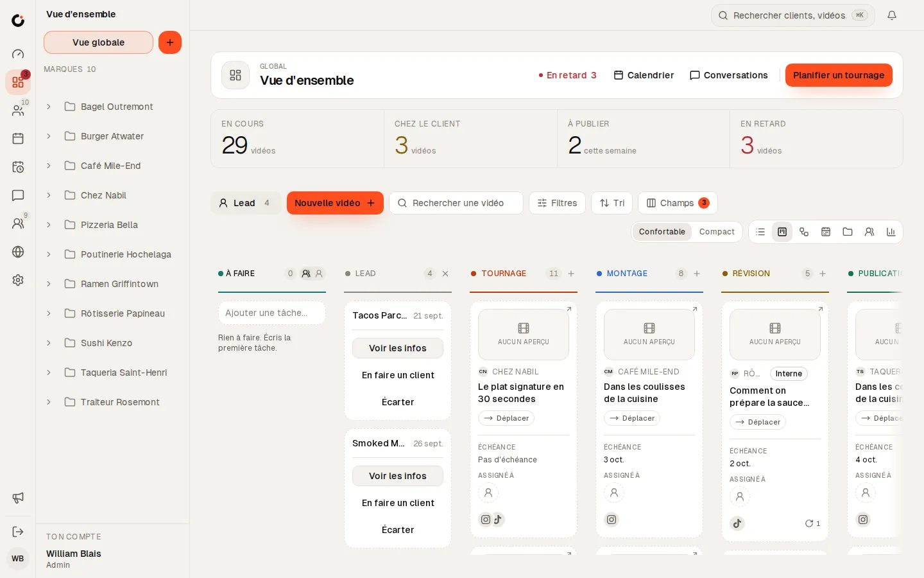924x578 pixels.
Task: Open the dashboard gauge icon in sidebar
Action: coord(18,54)
